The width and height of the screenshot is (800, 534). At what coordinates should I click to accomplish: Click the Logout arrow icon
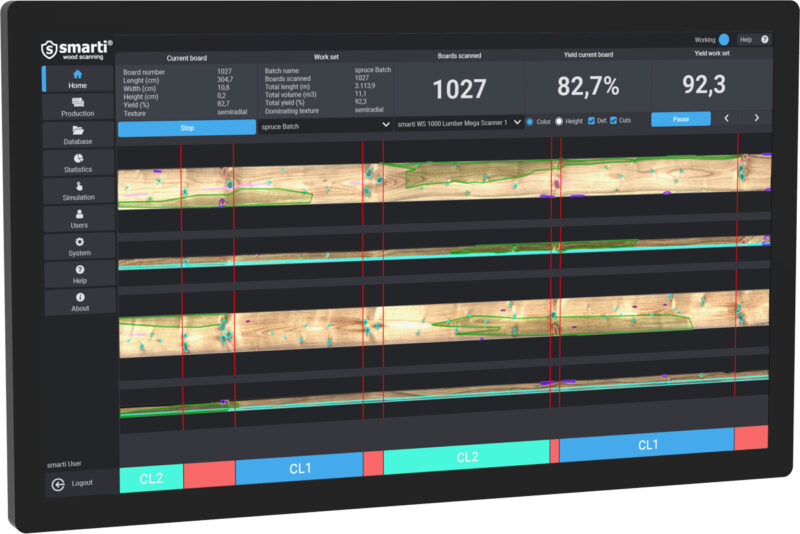click(58, 485)
